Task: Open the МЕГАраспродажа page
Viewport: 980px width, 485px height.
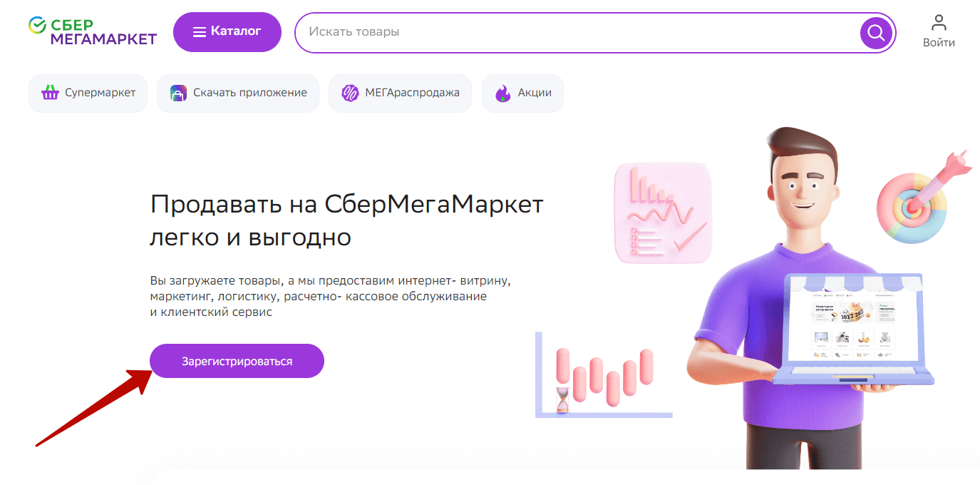Action: pyautogui.click(x=400, y=93)
